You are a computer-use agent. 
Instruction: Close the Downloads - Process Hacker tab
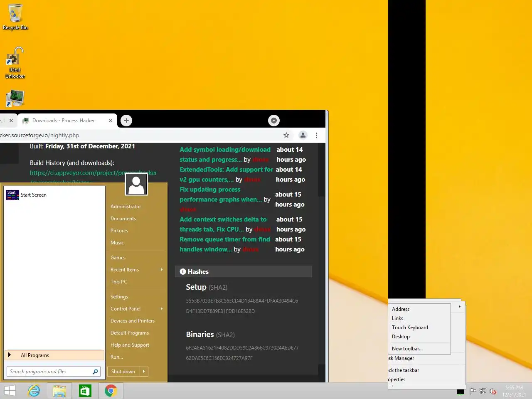point(111,121)
